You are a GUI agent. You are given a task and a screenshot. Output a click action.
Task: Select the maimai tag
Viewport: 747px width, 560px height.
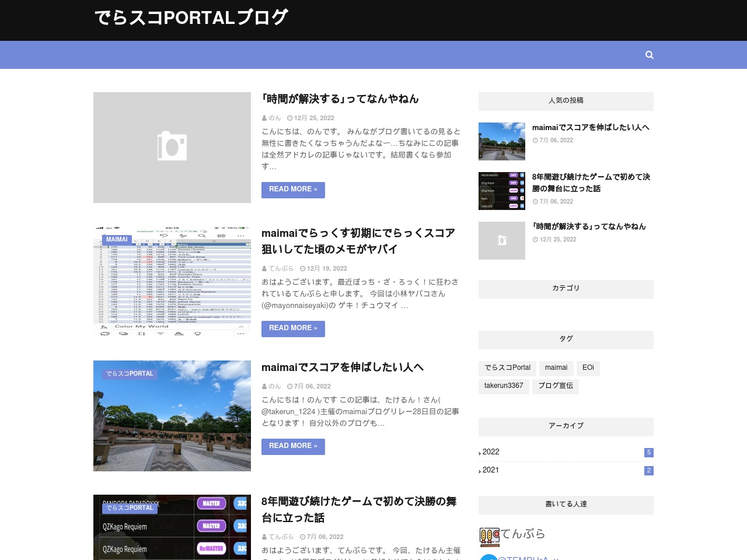coord(556,368)
